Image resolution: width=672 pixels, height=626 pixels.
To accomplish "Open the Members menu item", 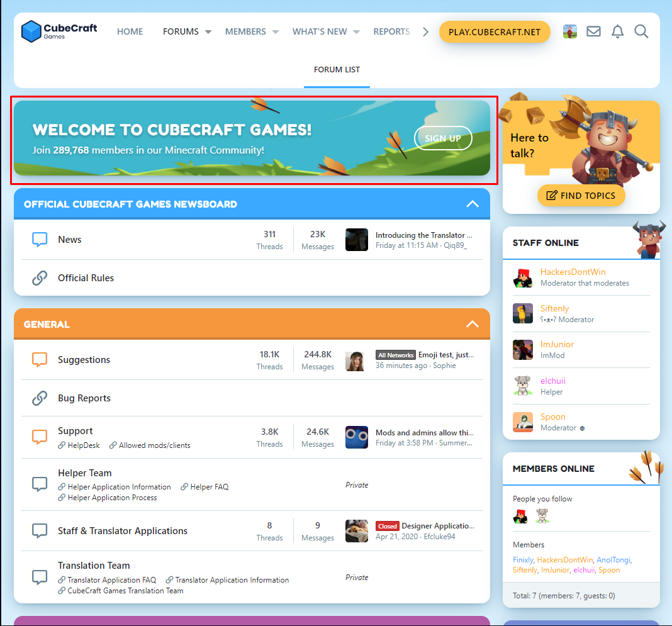I will (245, 31).
